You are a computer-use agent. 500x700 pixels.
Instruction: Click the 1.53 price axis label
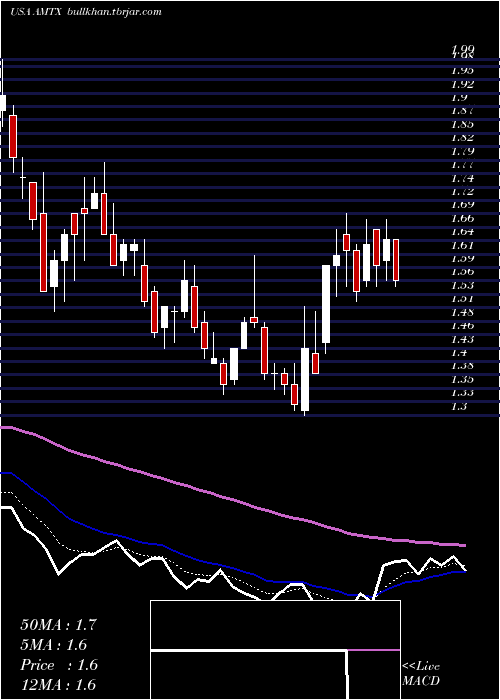(x=462, y=285)
